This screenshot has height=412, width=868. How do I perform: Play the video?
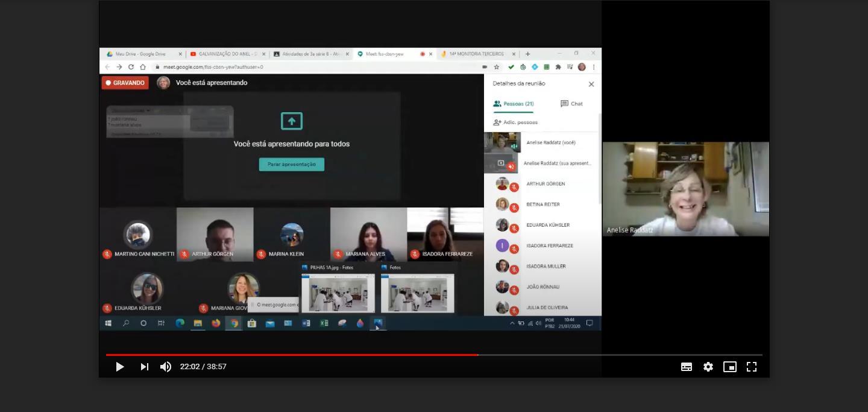tap(119, 367)
